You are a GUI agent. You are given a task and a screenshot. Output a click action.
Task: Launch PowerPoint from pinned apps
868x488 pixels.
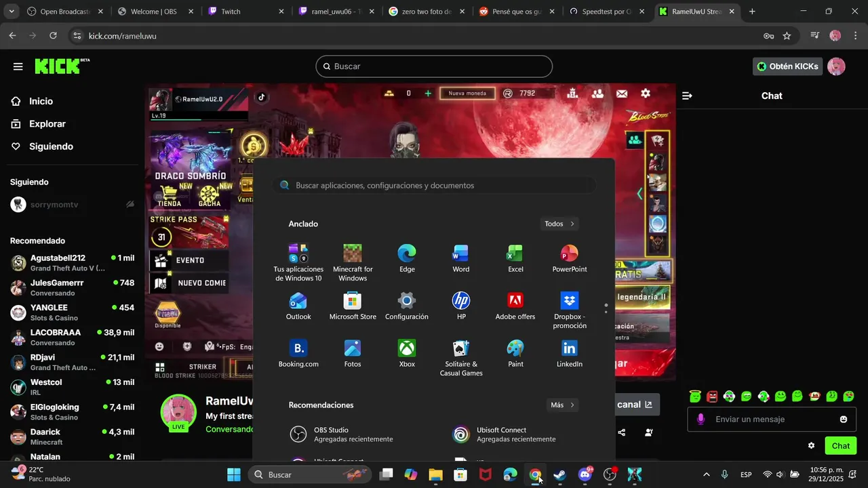570,258
